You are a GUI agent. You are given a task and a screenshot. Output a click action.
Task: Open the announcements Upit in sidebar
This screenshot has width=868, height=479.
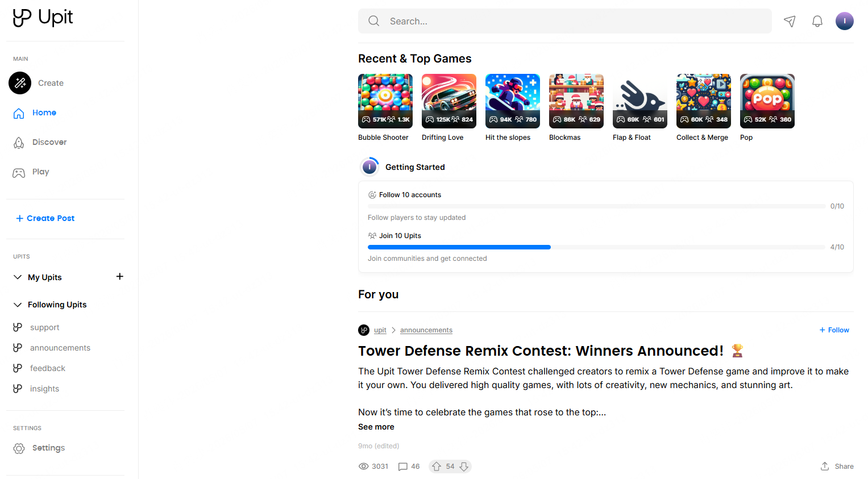click(60, 348)
